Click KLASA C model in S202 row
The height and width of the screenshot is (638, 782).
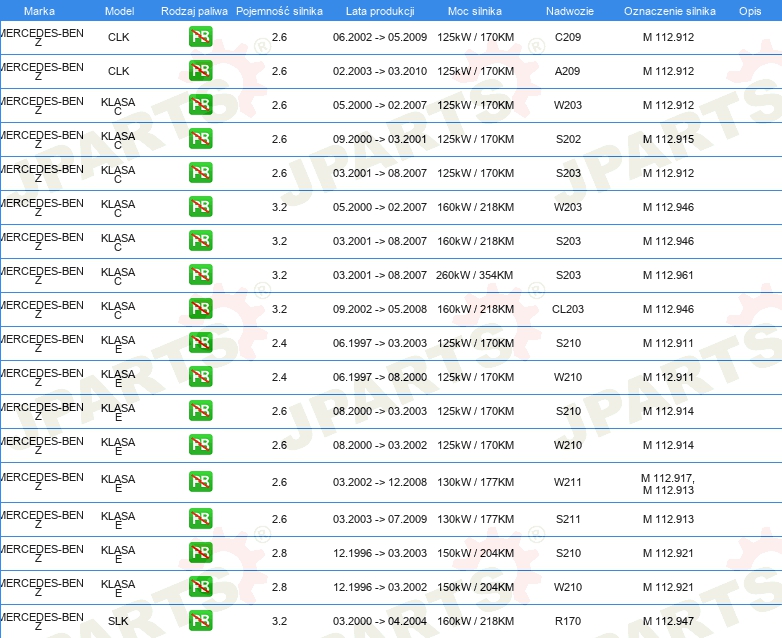(118, 140)
